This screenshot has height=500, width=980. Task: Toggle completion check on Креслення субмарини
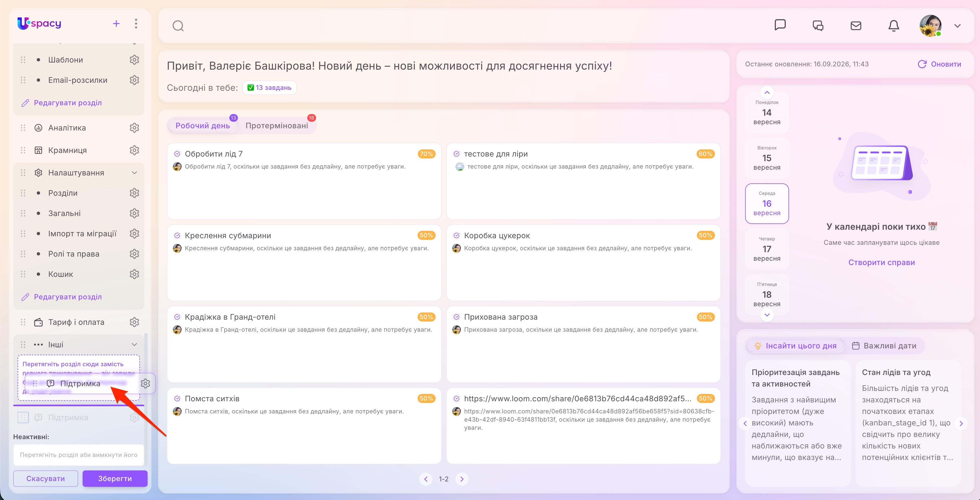click(177, 235)
